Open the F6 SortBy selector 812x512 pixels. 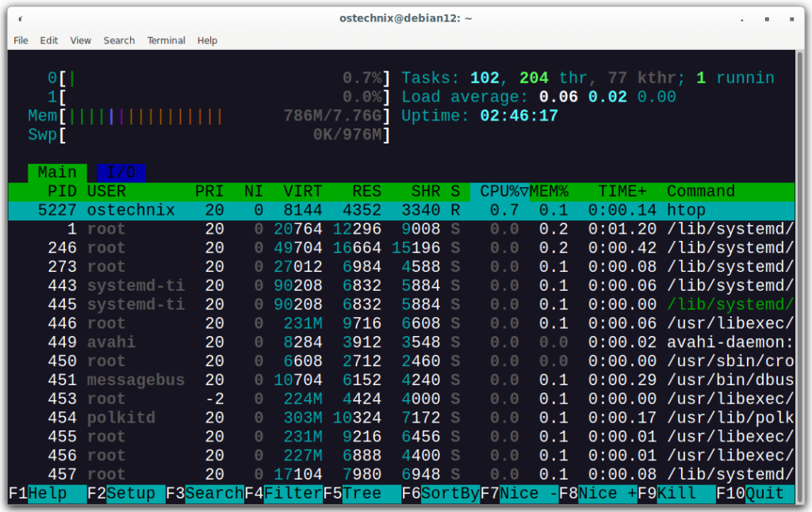441,493
